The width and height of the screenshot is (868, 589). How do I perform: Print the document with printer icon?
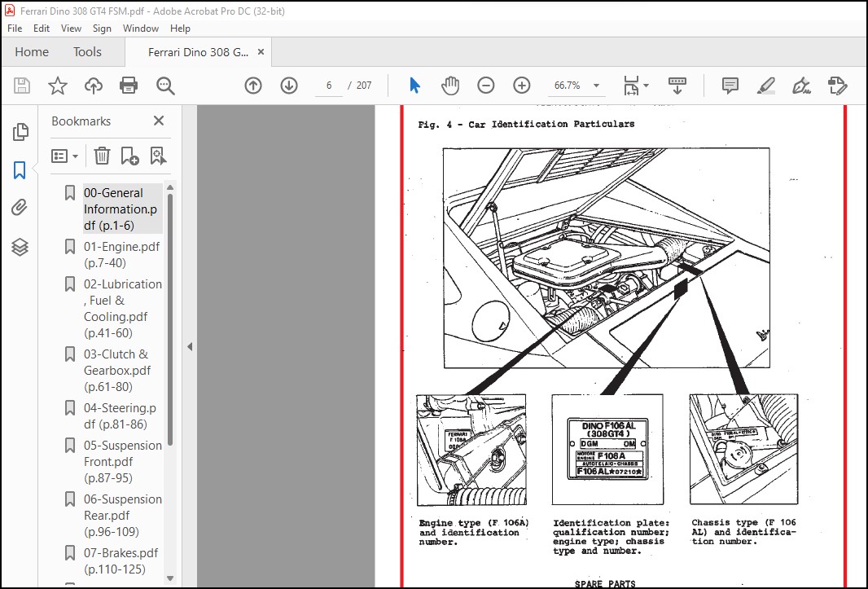pyautogui.click(x=129, y=86)
